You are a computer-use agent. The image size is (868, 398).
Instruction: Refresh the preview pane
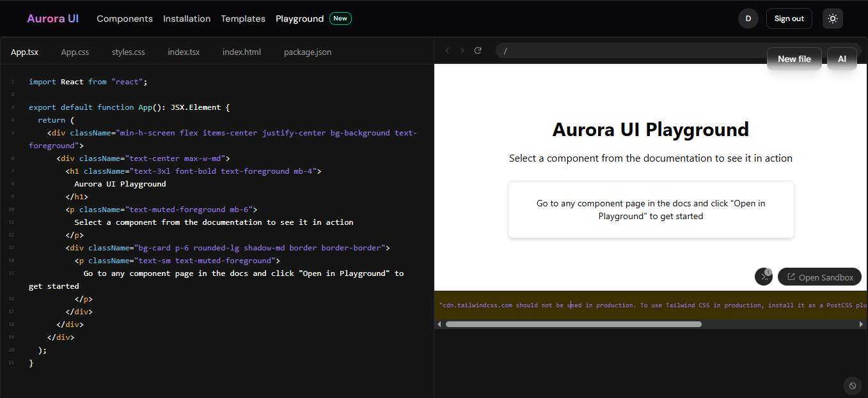(477, 50)
